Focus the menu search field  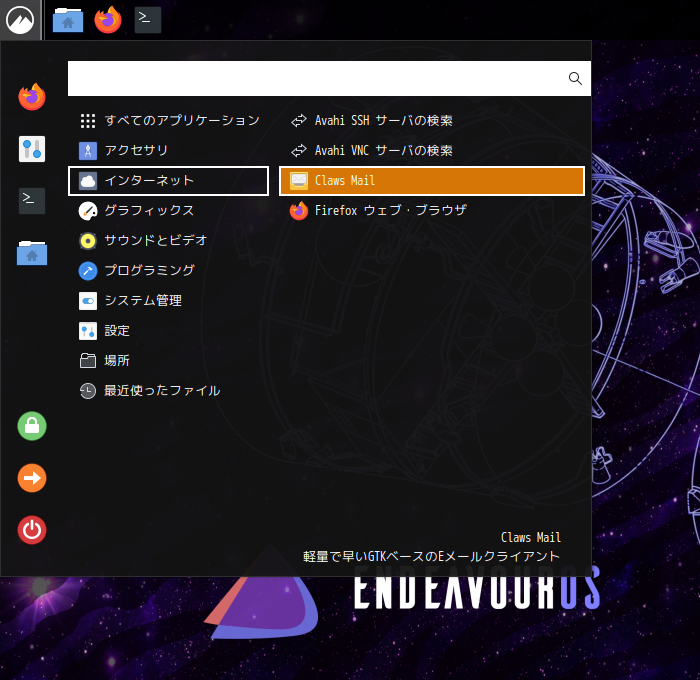coord(329,79)
